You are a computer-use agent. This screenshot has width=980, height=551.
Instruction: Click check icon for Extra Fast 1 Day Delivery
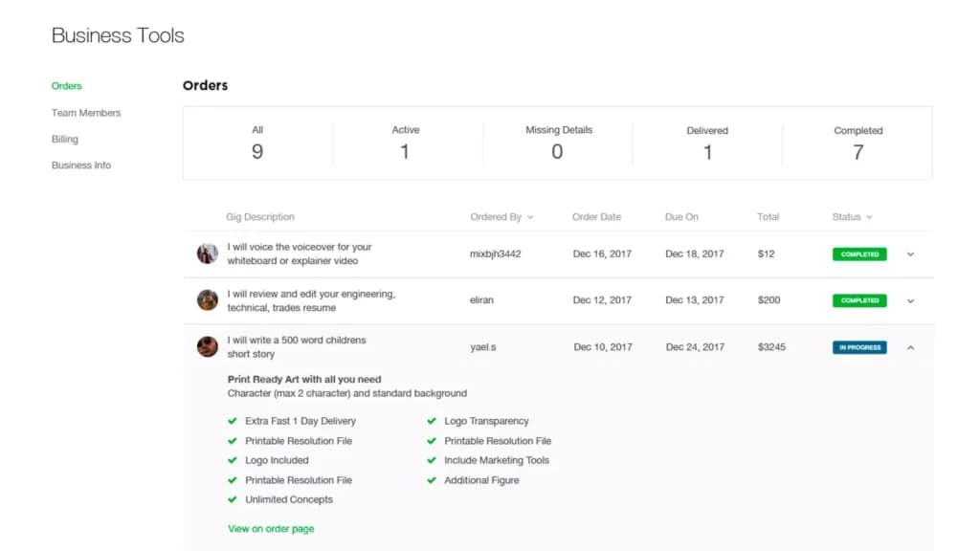coord(233,421)
